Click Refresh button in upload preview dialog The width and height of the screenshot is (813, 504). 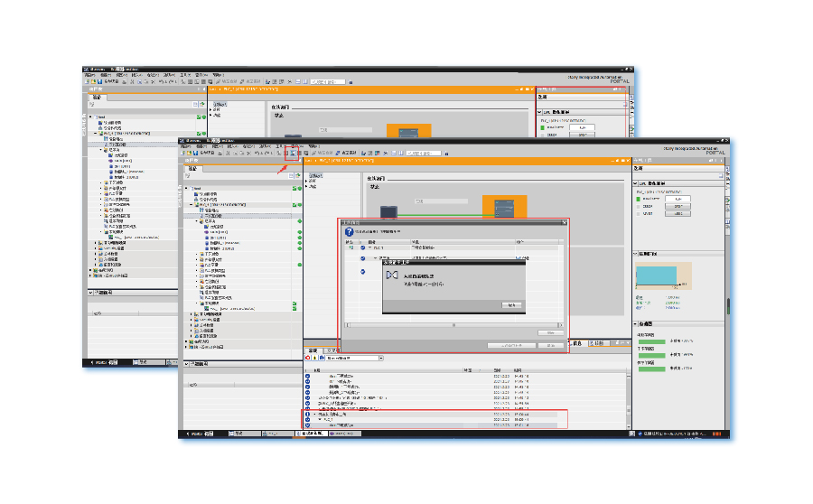pyautogui.click(x=551, y=333)
